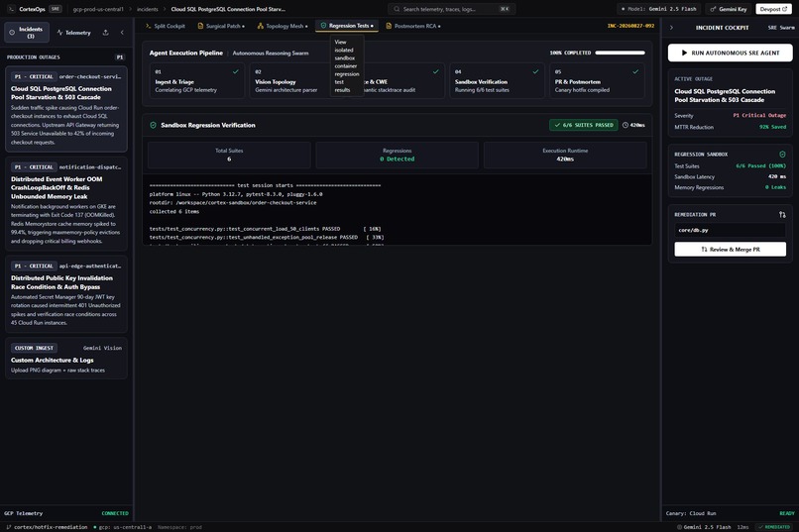Image resolution: width=799 pixels, height=532 pixels.
Task: Click the gcp-prod-us-central1 breadcrumb
Action: point(98,9)
